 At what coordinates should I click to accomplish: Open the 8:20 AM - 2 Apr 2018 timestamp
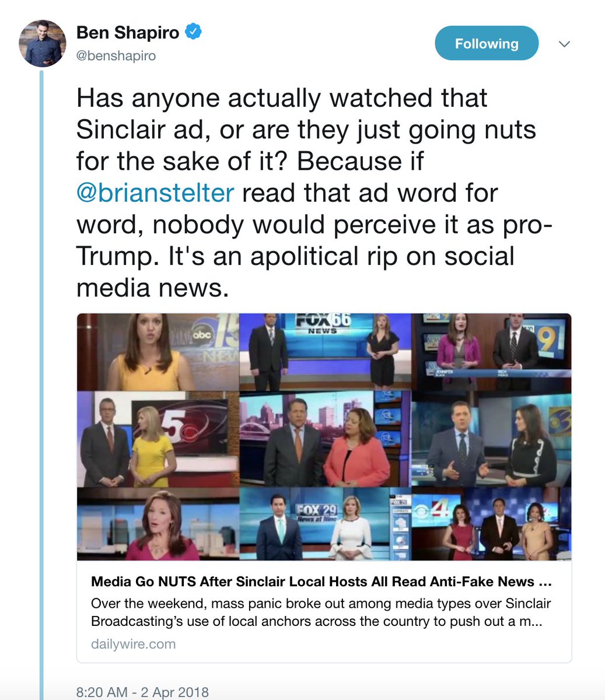[142, 692]
